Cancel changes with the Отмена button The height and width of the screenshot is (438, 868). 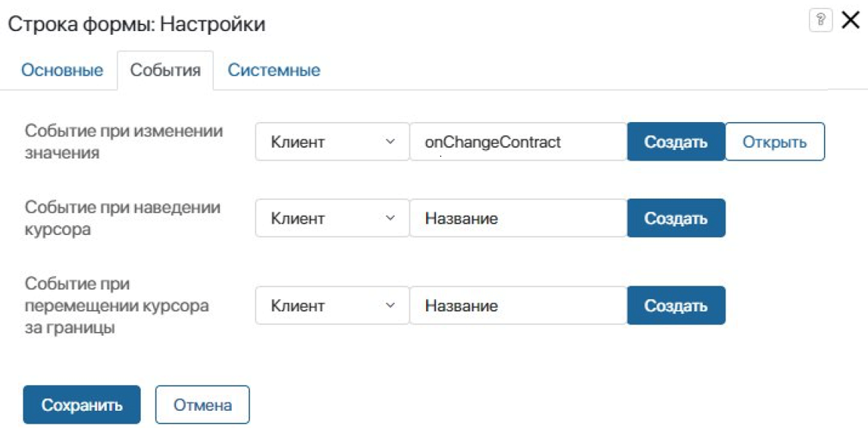pyautogui.click(x=202, y=405)
